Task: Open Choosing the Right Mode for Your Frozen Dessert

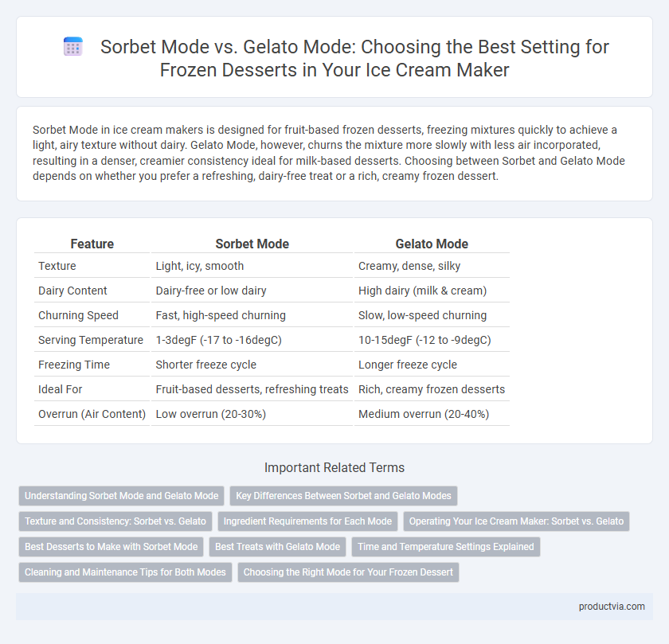Action: [348, 572]
